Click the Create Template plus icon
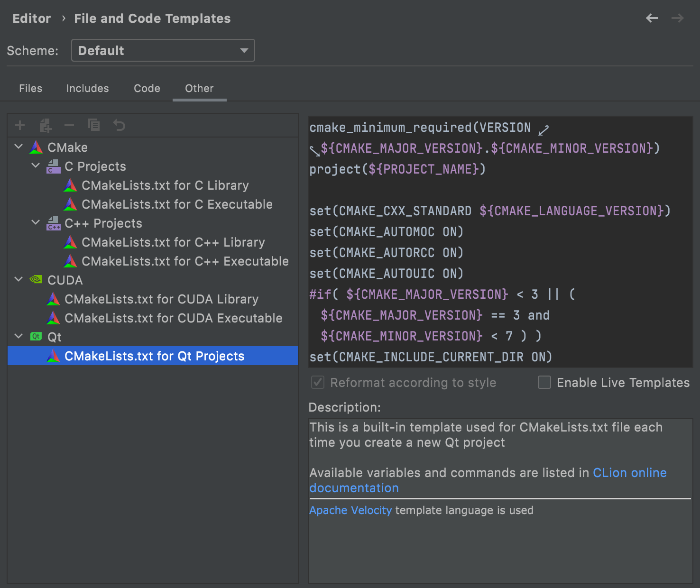Image resolution: width=700 pixels, height=588 pixels. pos(19,125)
